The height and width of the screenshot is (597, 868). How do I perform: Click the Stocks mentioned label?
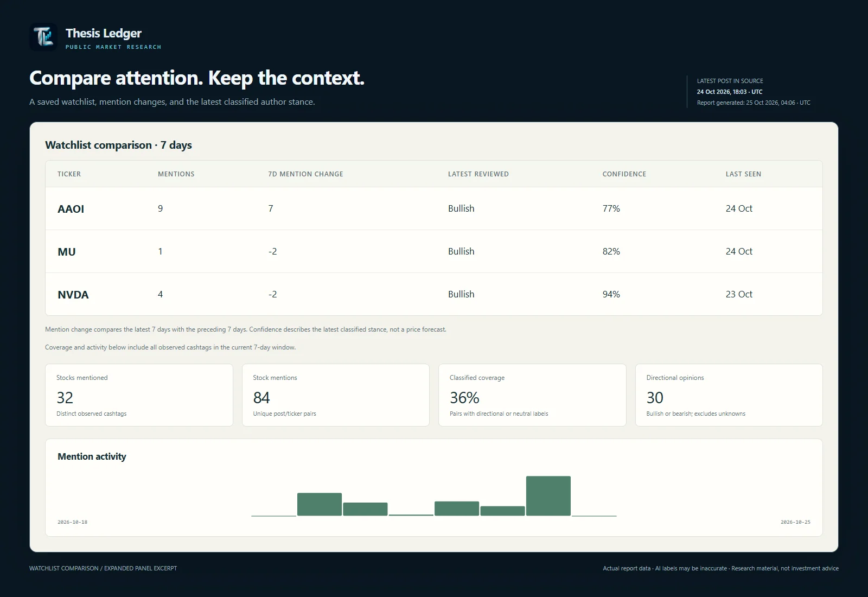82,378
